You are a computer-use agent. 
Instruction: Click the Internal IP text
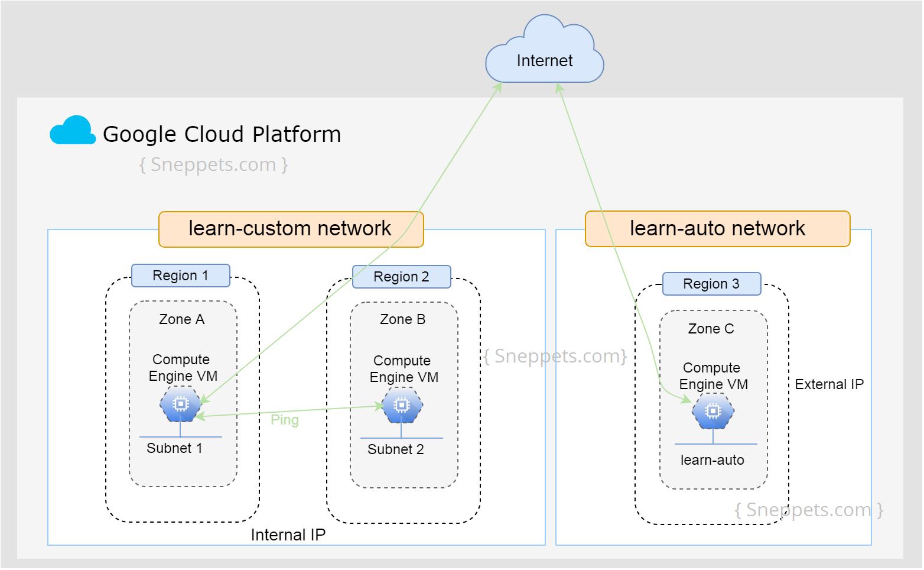(288, 535)
